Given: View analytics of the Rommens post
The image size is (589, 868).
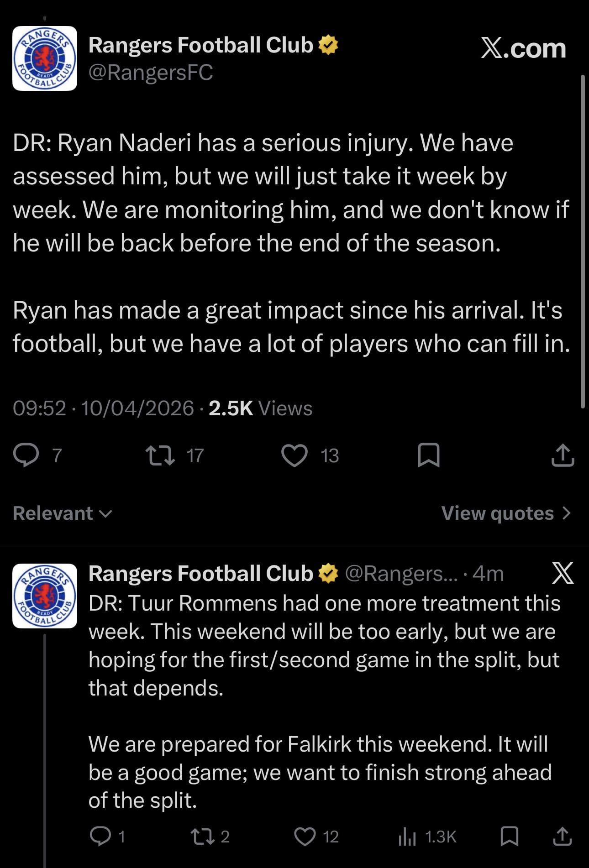Looking at the screenshot, I should pyautogui.click(x=407, y=836).
